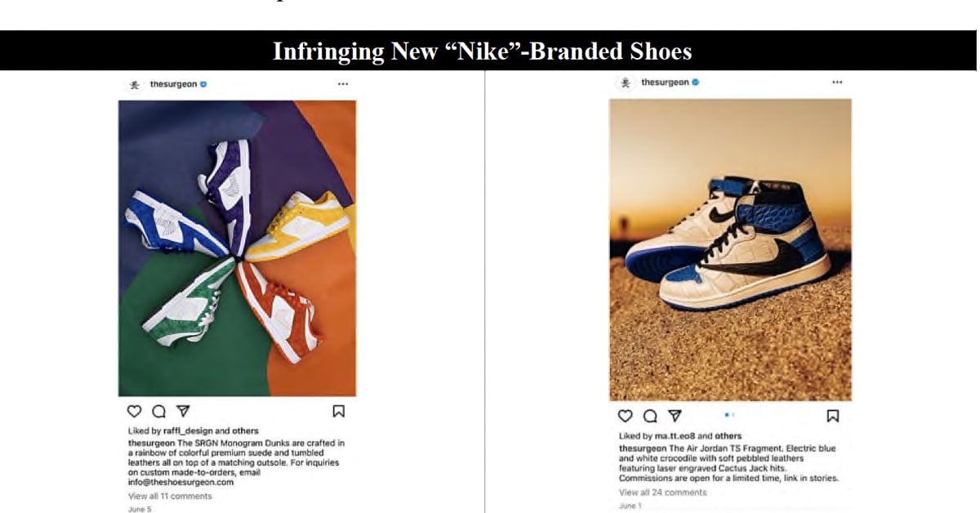Expand 'View all 24 comments'
Screen dimensions: 980x513
tap(662, 491)
